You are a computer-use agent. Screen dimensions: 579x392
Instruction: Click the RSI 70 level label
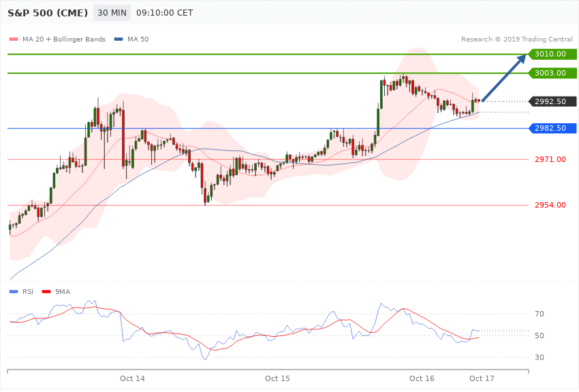(x=539, y=314)
